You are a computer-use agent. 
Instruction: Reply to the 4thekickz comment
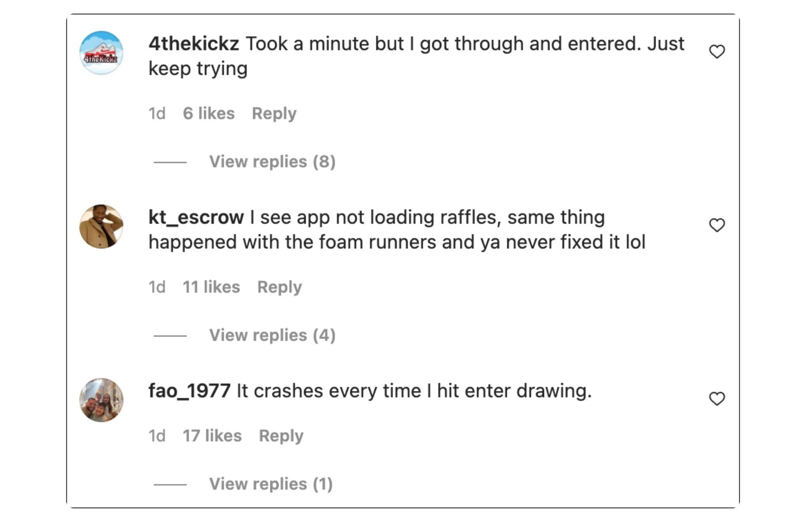point(274,113)
